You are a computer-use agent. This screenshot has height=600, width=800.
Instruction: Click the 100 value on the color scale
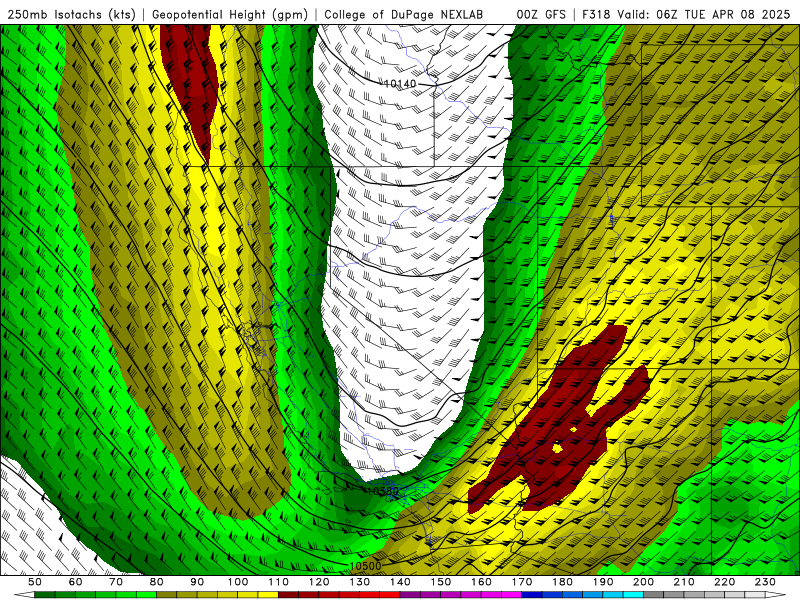click(238, 582)
